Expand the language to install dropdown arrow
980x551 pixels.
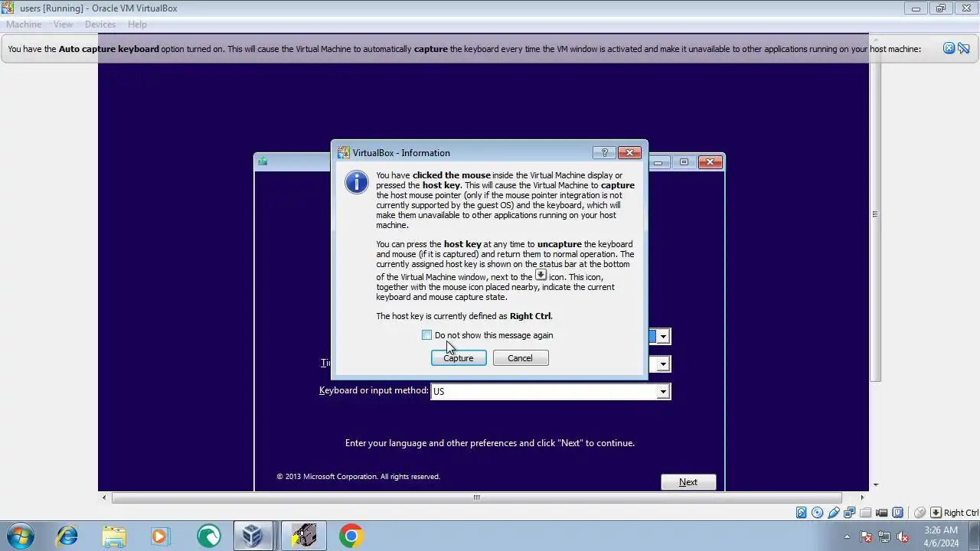[664, 336]
